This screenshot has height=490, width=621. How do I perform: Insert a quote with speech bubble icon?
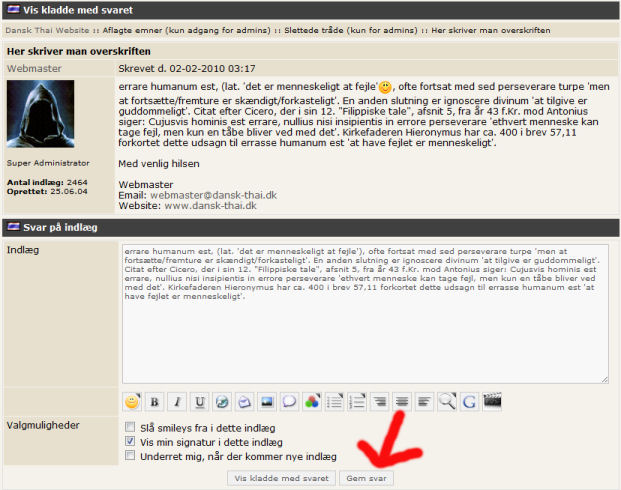290,402
